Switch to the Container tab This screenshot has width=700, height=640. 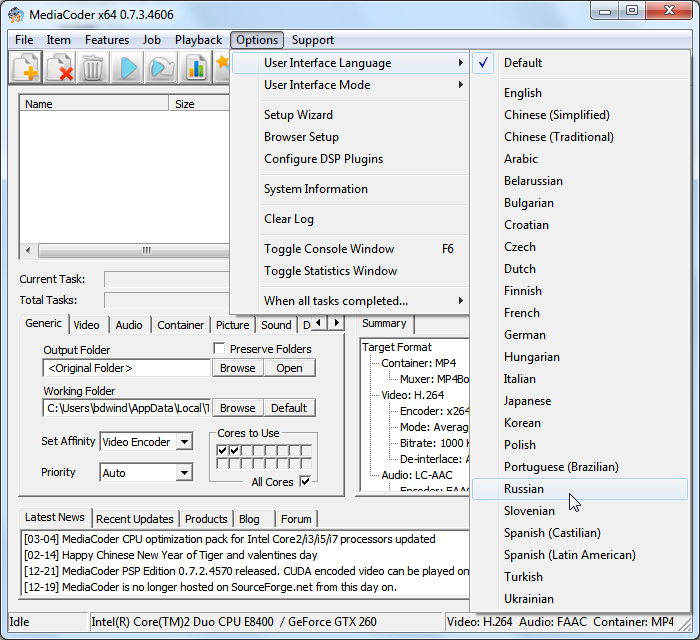tap(180, 325)
